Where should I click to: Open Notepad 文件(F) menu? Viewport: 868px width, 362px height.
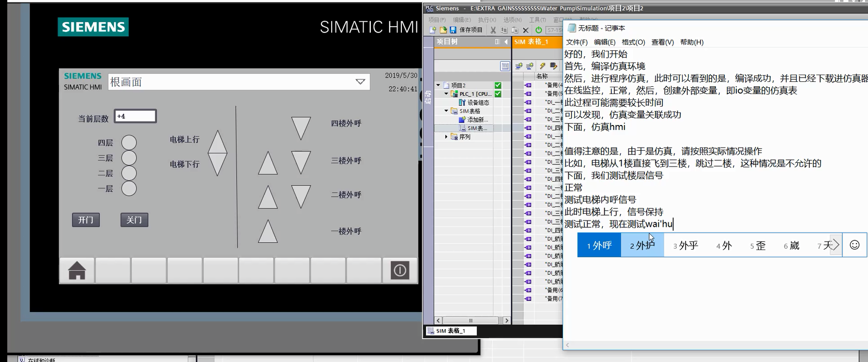577,42
